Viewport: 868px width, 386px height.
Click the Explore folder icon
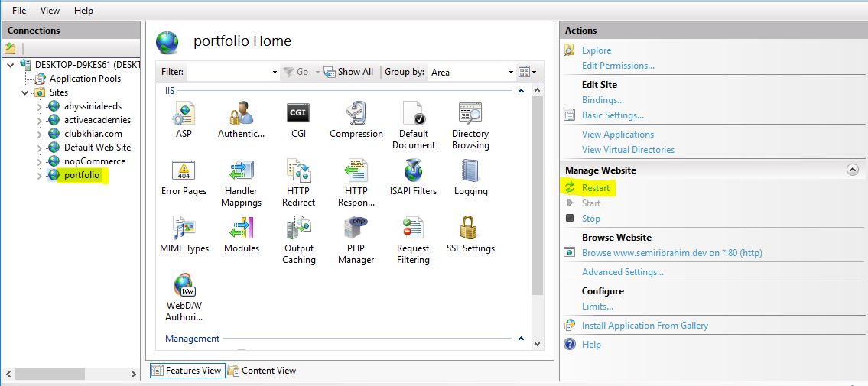tap(570, 50)
